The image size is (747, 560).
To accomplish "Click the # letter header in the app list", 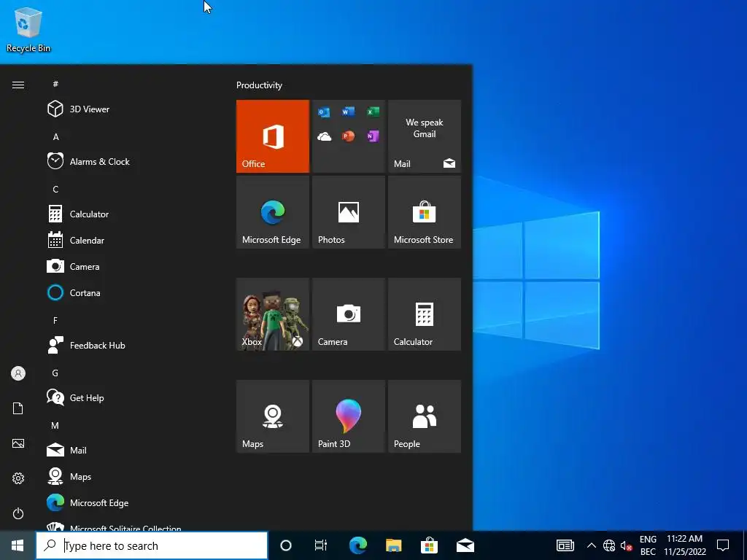I will click(x=55, y=84).
